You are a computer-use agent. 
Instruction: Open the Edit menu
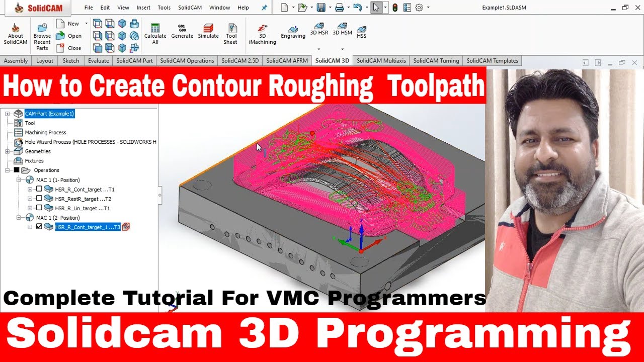(x=105, y=8)
